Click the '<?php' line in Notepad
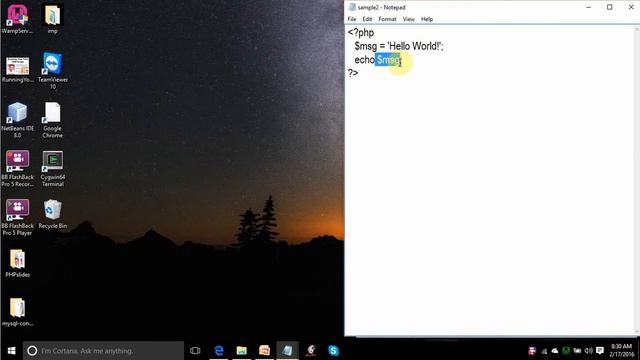The height and width of the screenshot is (360, 640). [361, 33]
